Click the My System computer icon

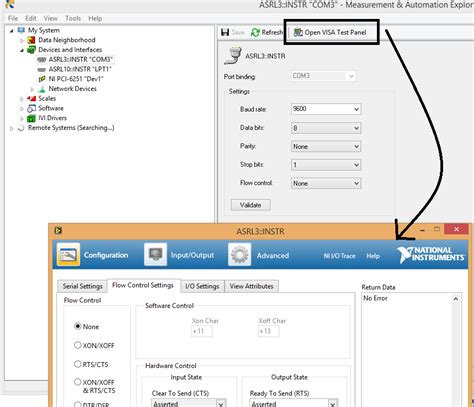(x=21, y=30)
